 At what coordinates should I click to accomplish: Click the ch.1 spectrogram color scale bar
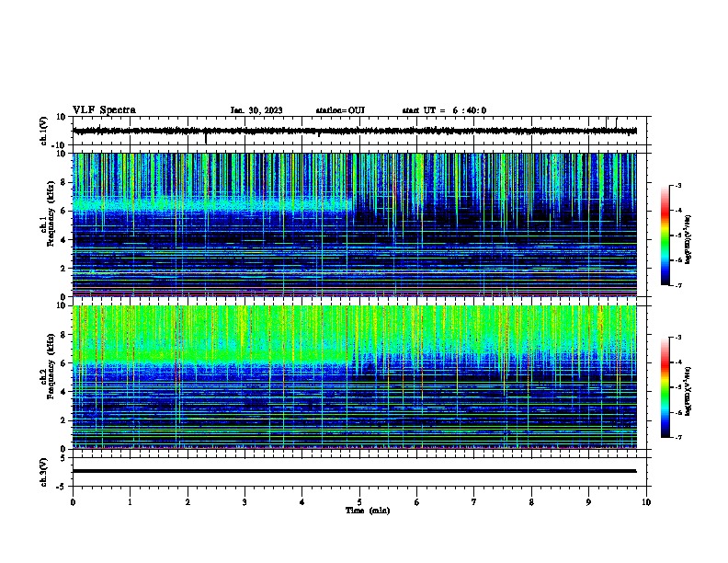tap(665, 236)
